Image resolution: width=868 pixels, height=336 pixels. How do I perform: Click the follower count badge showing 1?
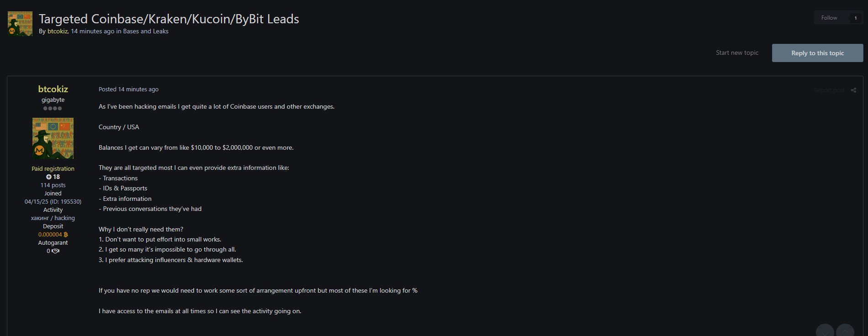coord(855,18)
